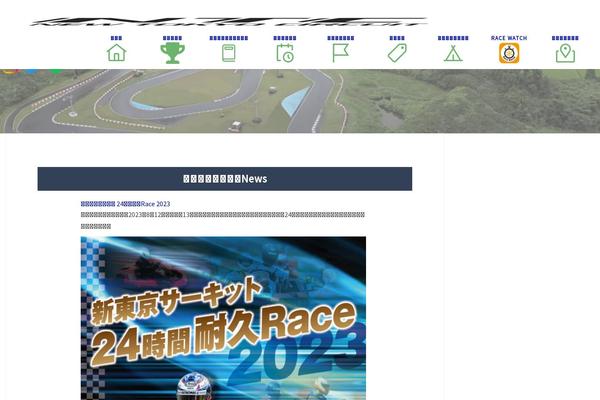Open the flag icon navigation item
The height and width of the screenshot is (400, 600).
(341, 53)
